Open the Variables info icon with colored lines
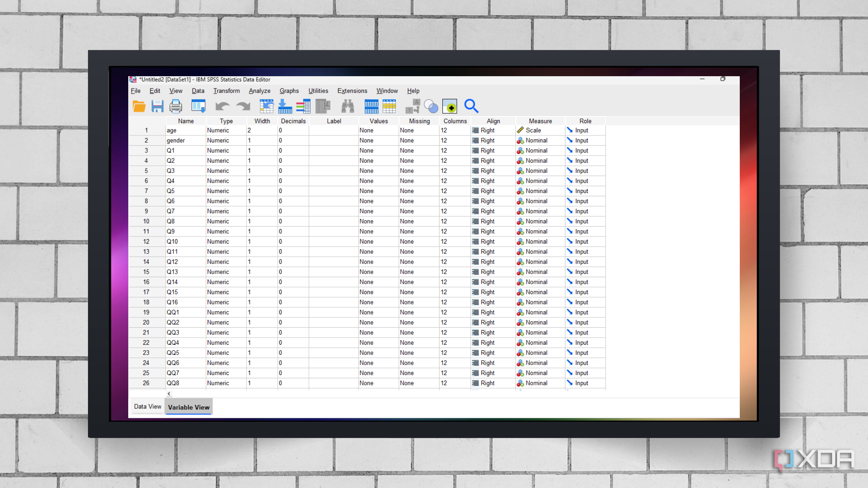 click(x=303, y=107)
